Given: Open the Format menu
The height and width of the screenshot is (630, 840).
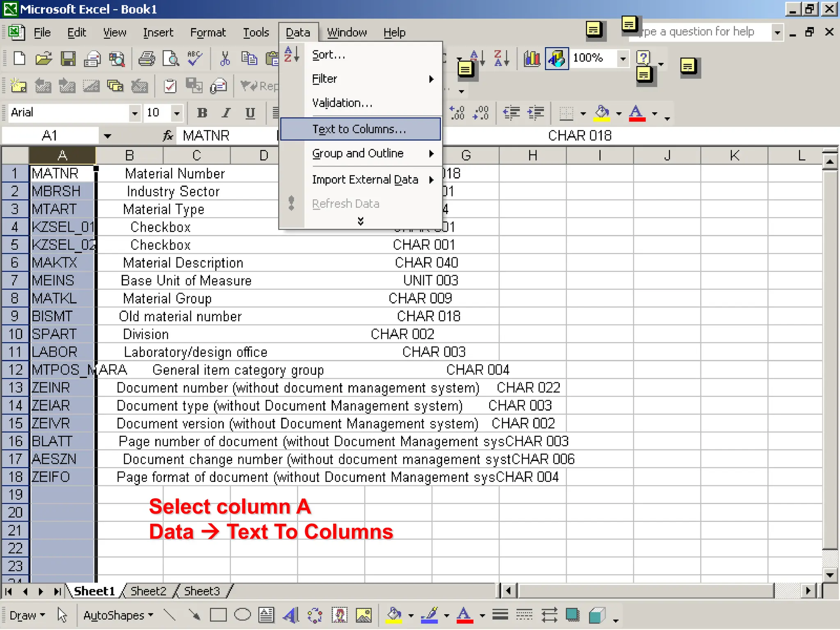Looking at the screenshot, I should 208,32.
